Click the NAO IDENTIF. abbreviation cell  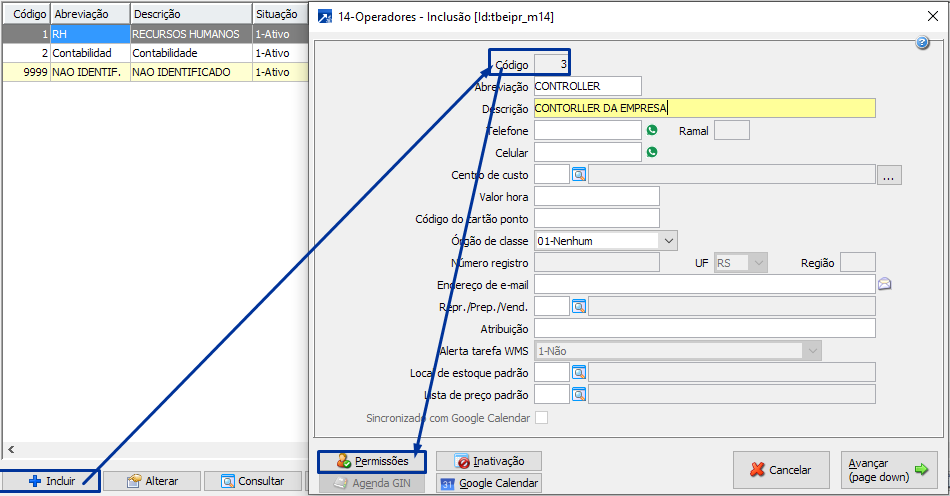click(x=90, y=71)
